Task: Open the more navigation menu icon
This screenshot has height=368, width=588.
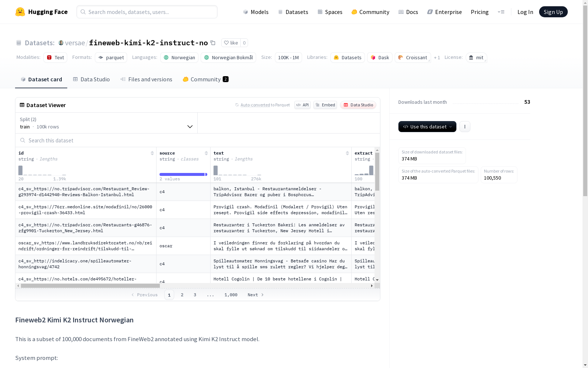Action: (501, 12)
